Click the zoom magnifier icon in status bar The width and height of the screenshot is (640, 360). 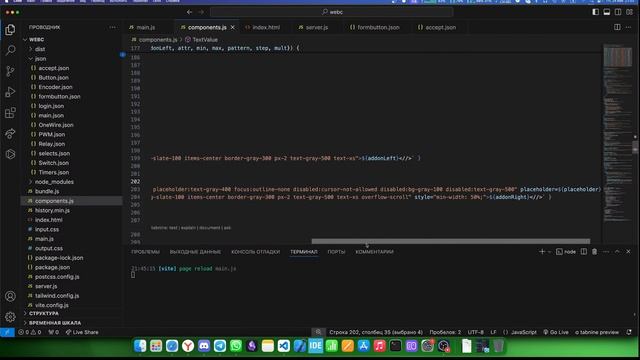point(318,332)
